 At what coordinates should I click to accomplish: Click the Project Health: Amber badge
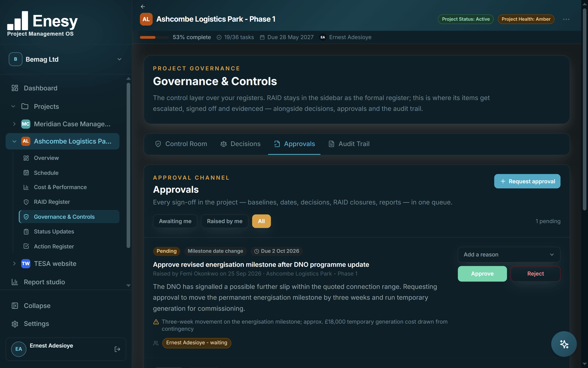(526, 19)
